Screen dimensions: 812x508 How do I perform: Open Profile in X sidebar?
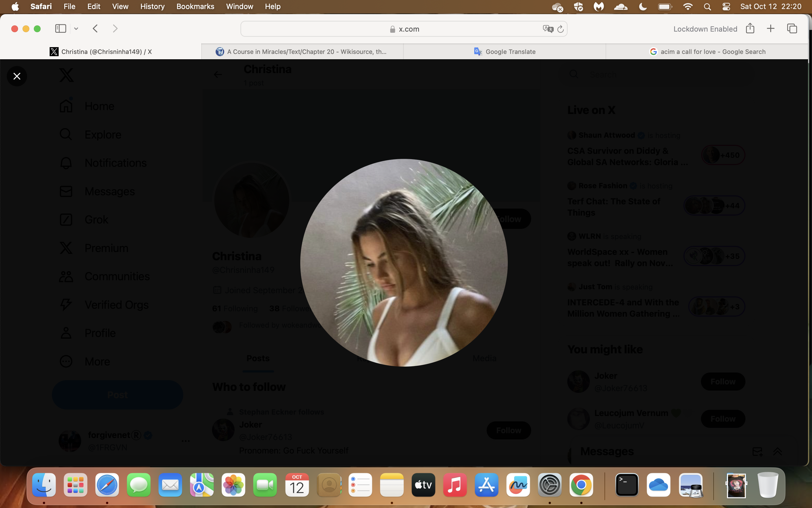click(x=87, y=333)
